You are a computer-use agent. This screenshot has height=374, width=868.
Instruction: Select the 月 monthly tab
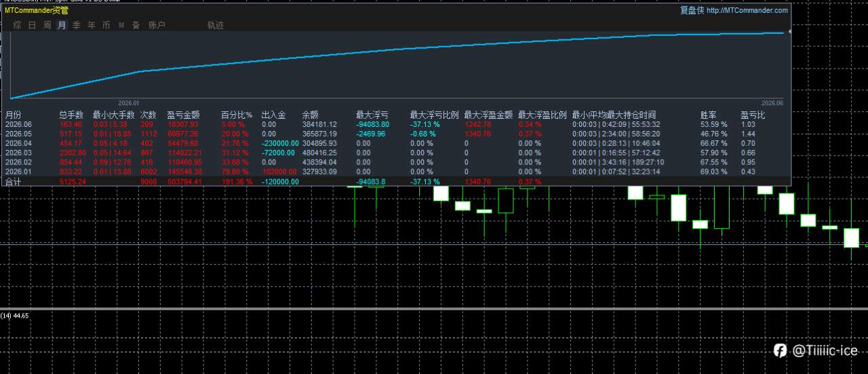coord(62,25)
